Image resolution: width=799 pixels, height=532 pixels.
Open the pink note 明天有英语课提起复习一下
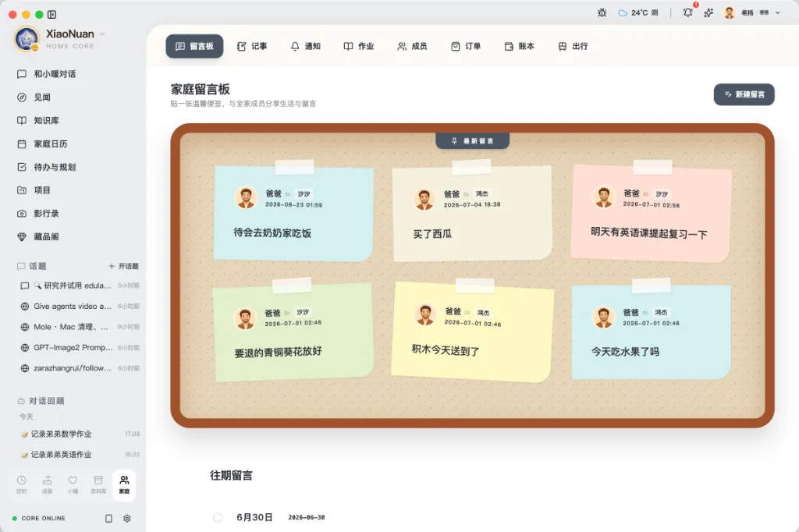tap(652, 213)
